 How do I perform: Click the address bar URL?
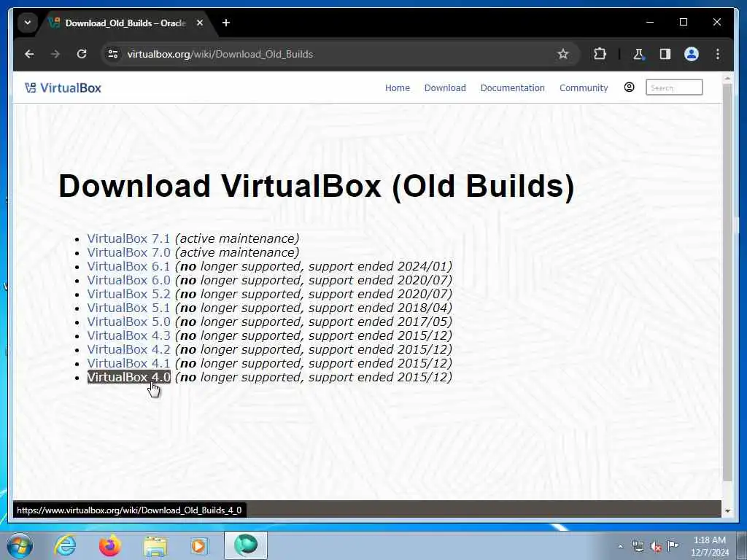220,54
